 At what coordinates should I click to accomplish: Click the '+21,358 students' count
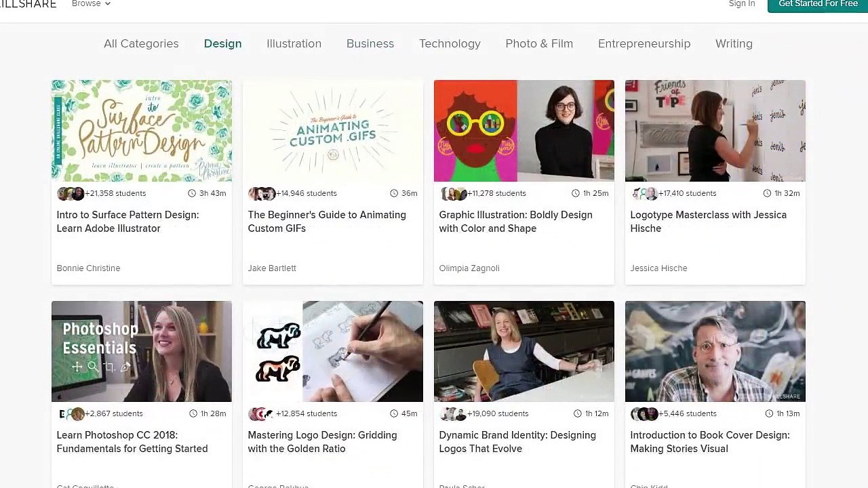115,193
